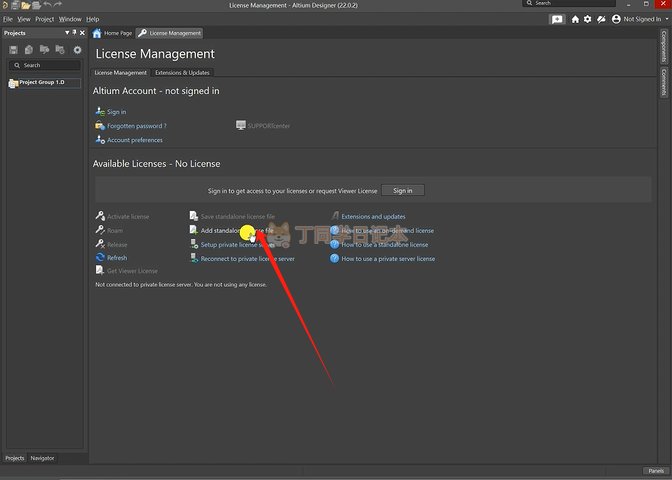Image resolution: width=672 pixels, height=480 pixels.
Task: Open the Account preferences link
Action: tap(135, 140)
